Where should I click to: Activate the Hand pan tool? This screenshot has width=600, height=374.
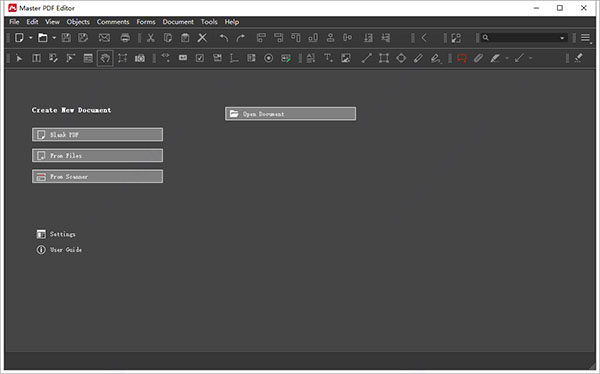pyautogui.click(x=105, y=58)
